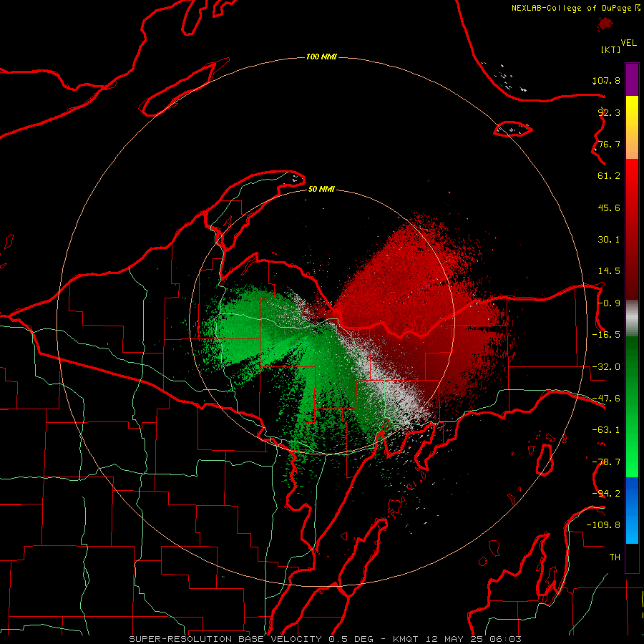Click the -16.5 scale value
Image resolution: width=644 pixels, height=644 pixels.
pos(606,335)
